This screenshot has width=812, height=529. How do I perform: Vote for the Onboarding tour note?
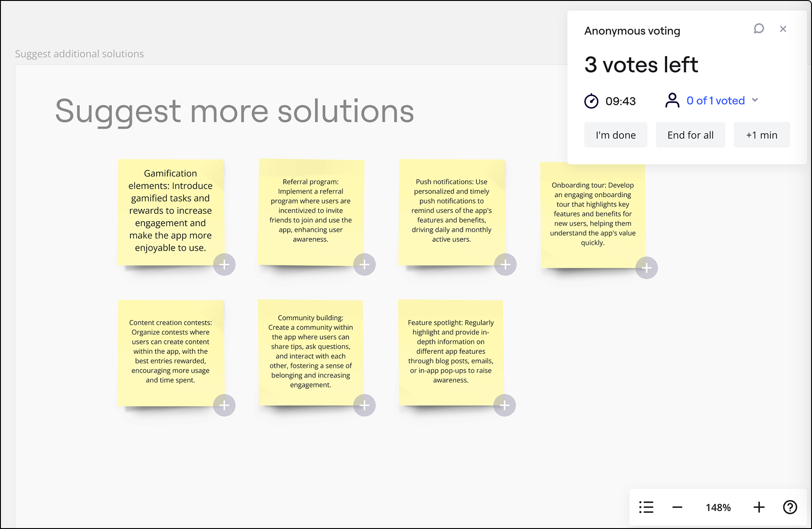click(646, 268)
